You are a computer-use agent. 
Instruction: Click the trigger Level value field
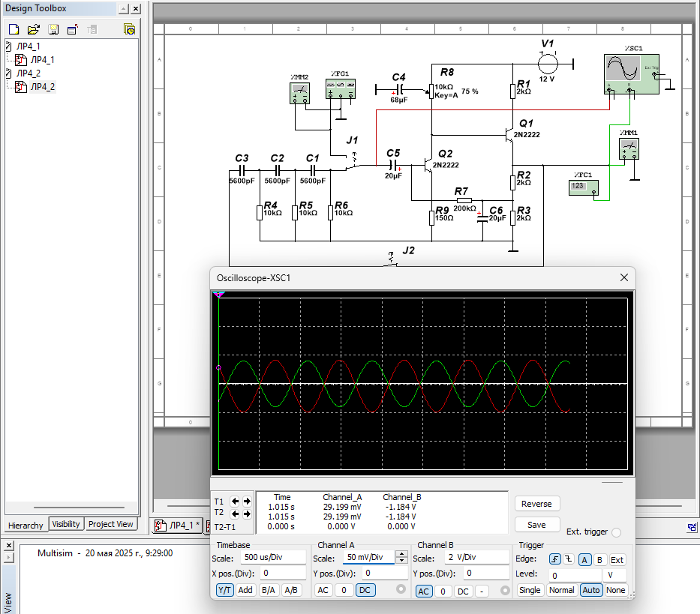point(575,575)
